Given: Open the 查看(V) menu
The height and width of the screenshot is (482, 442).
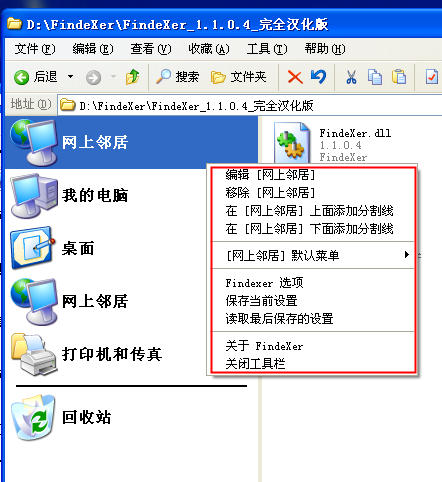Looking at the screenshot, I should (x=151, y=49).
